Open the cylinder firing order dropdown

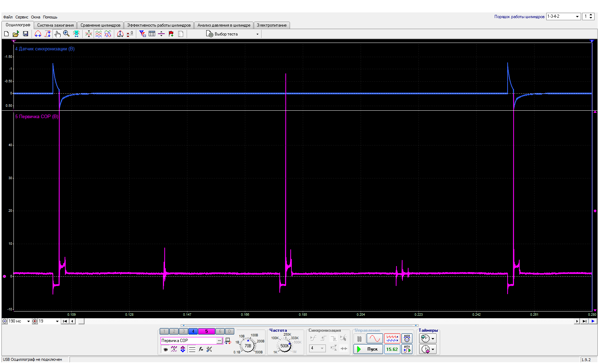tap(563, 16)
